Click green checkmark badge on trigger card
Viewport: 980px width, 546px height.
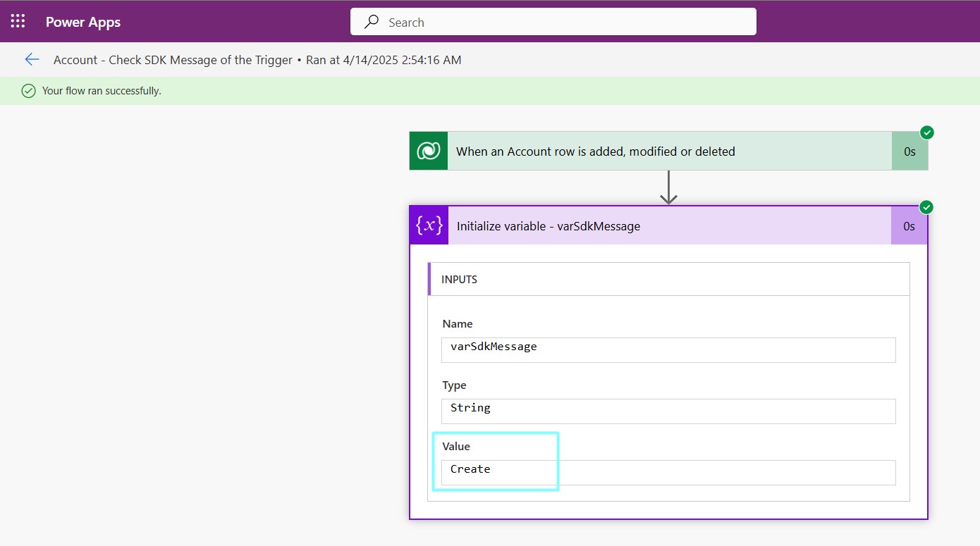tap(926, 132)
